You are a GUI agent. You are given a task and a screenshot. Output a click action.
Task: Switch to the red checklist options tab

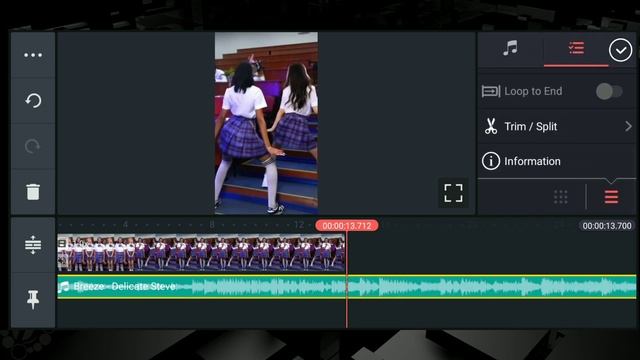576,48
